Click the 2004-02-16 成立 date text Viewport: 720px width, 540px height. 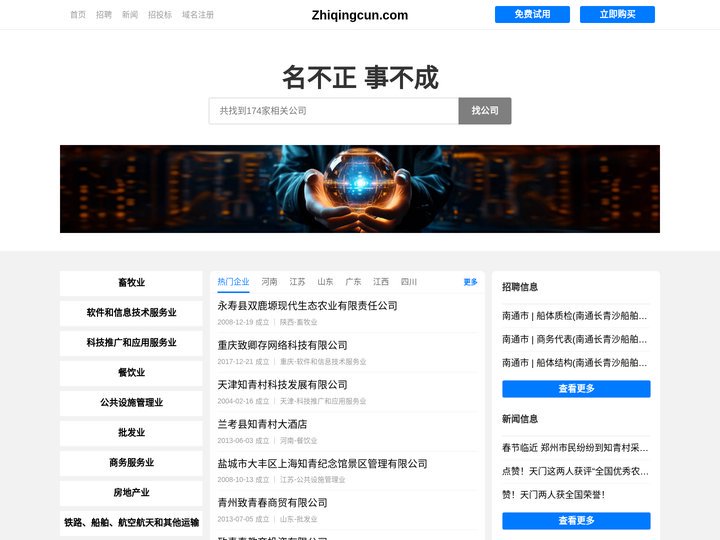[243, 401]
